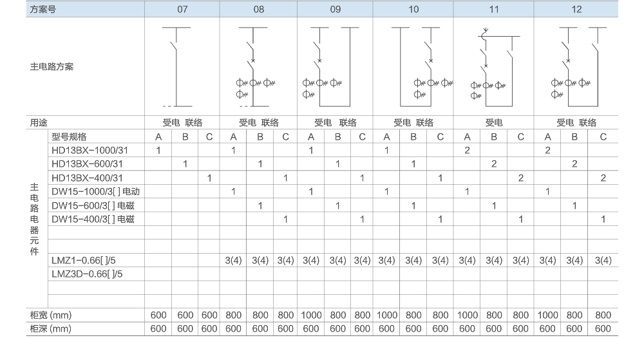Click the scheme 07 circuit diagram
Screen dimensions: 644x338
pos(176,66)
